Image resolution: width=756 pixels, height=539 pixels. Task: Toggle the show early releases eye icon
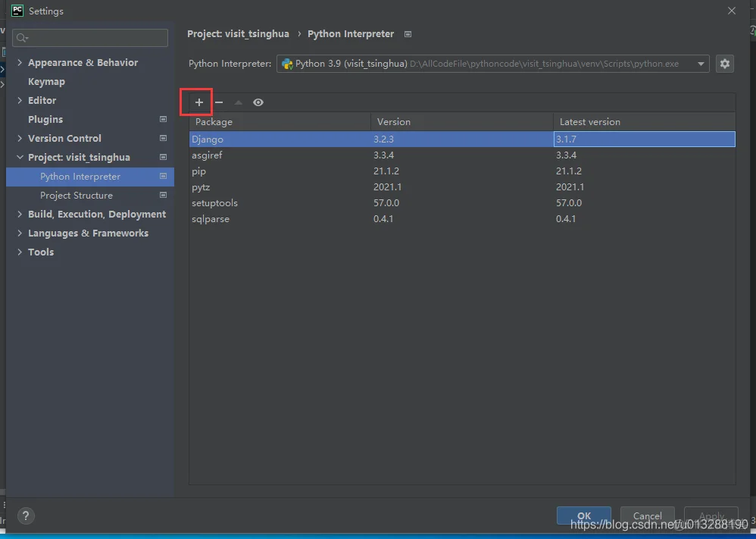coord(258,102)
